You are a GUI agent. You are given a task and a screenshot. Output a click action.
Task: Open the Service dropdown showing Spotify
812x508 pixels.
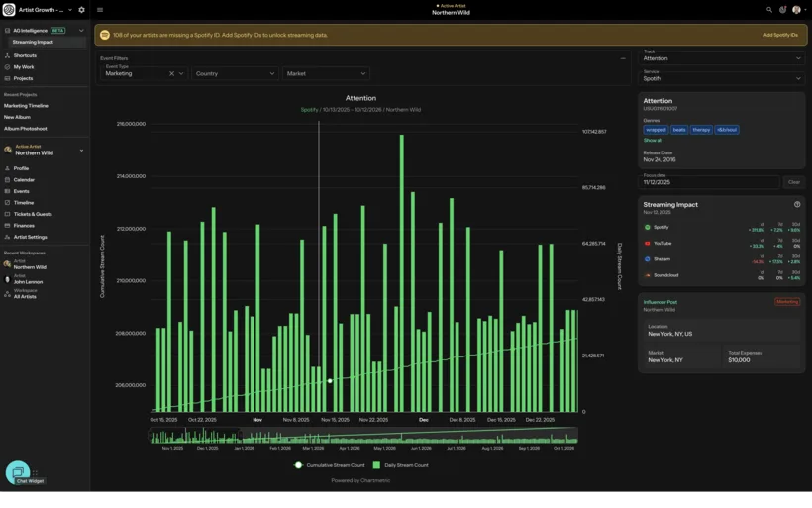[x=721, y=76]
